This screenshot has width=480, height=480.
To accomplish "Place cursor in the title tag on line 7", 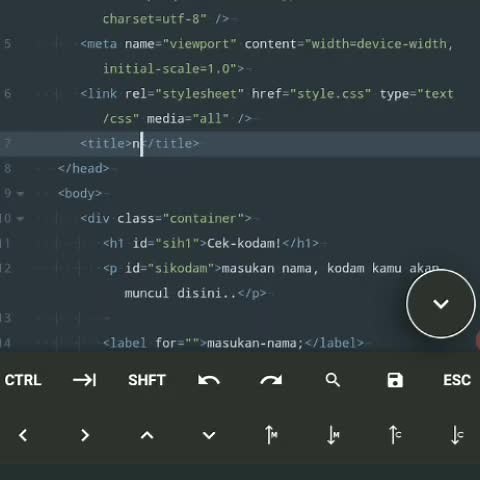I will tap(139, 144).
